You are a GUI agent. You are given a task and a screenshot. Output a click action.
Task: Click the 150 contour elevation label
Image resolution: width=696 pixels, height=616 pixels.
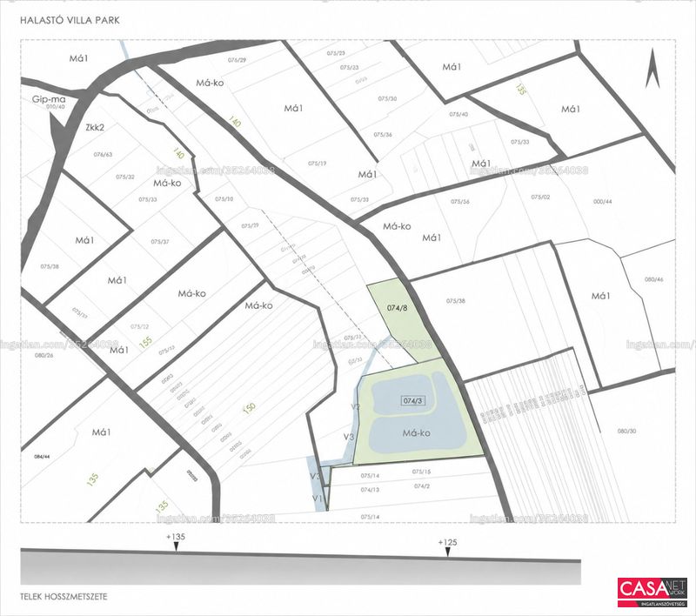pyautogui.click(x=250, y=407)
